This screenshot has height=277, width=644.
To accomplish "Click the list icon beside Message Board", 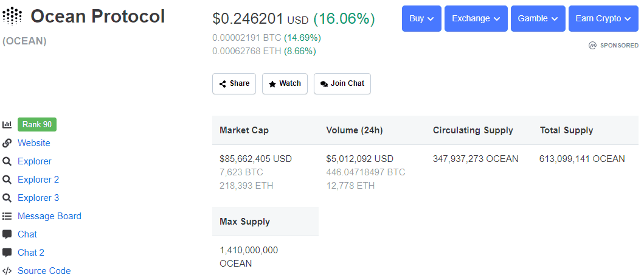I will click(x=7, y=216).
